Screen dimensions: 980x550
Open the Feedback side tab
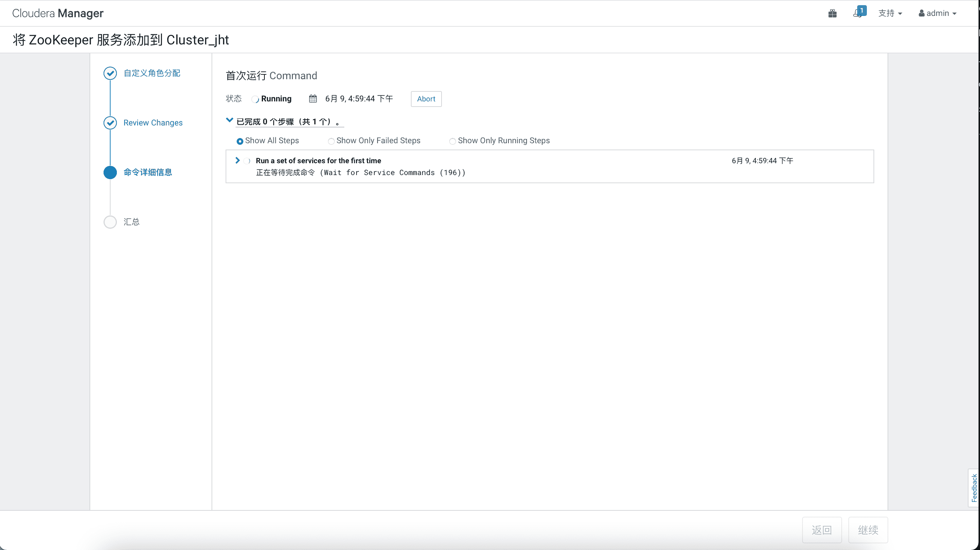(x=974, y=488)
